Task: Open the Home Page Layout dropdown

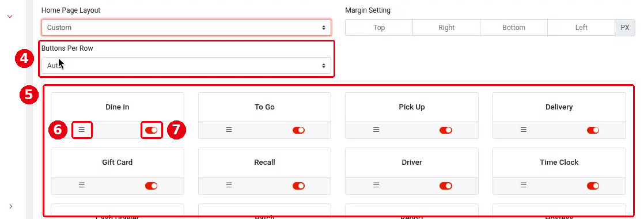Action: [x=186, y=28]
